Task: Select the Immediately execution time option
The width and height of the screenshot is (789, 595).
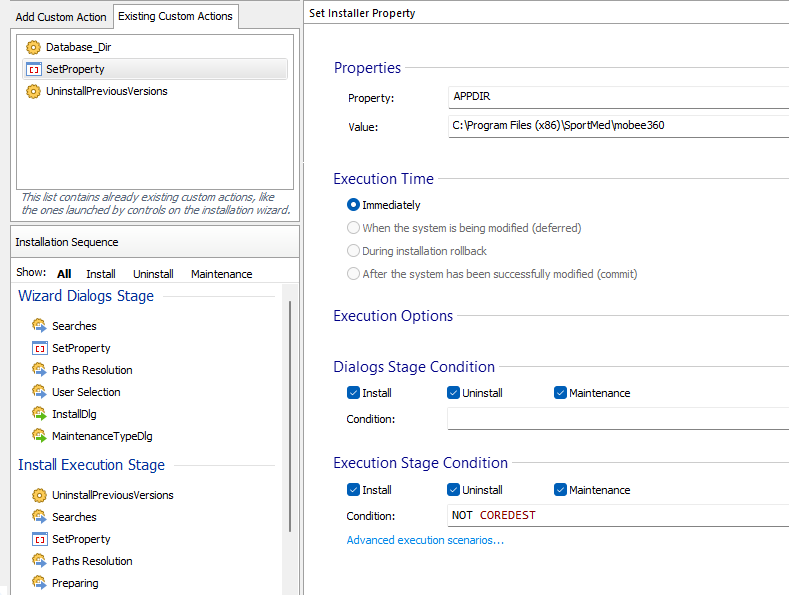Action: tap(353, 205)
